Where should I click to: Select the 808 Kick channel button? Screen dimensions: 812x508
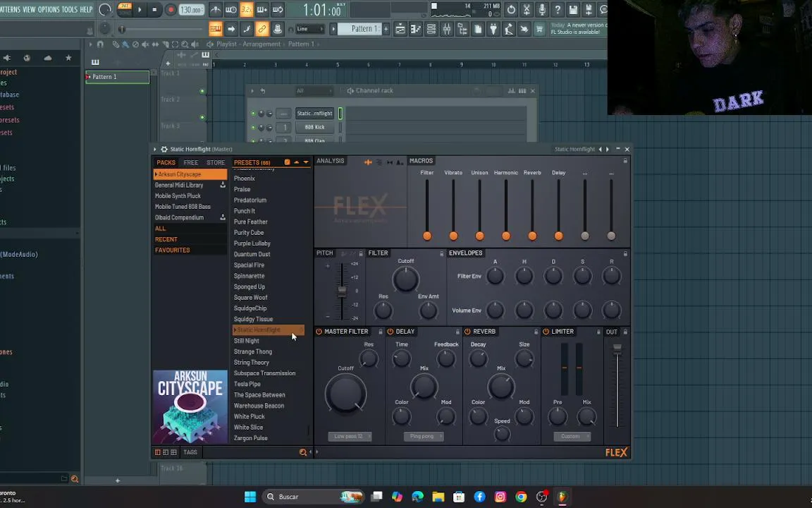coord(315,127)
